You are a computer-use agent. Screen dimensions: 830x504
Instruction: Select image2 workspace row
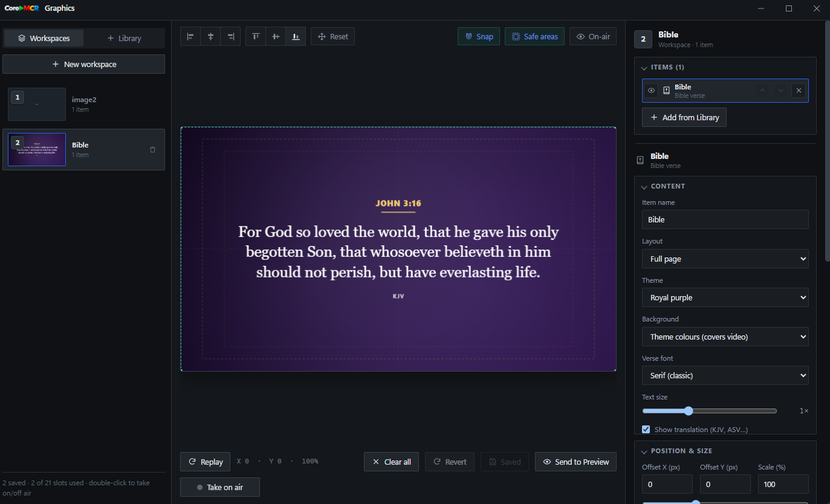tap(83, 104)
